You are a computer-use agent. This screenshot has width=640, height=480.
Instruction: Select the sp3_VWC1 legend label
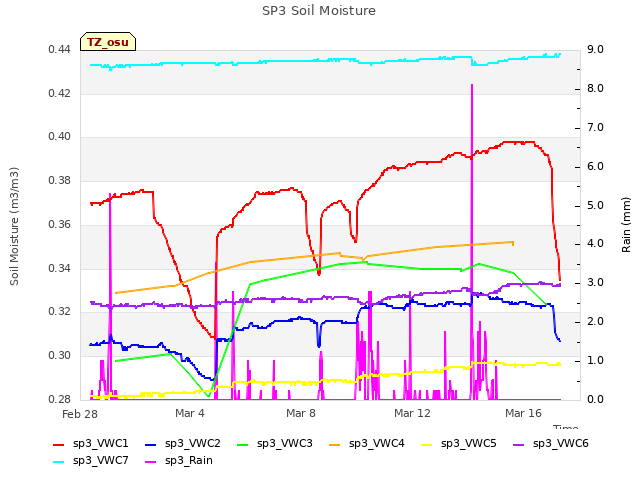101,443
